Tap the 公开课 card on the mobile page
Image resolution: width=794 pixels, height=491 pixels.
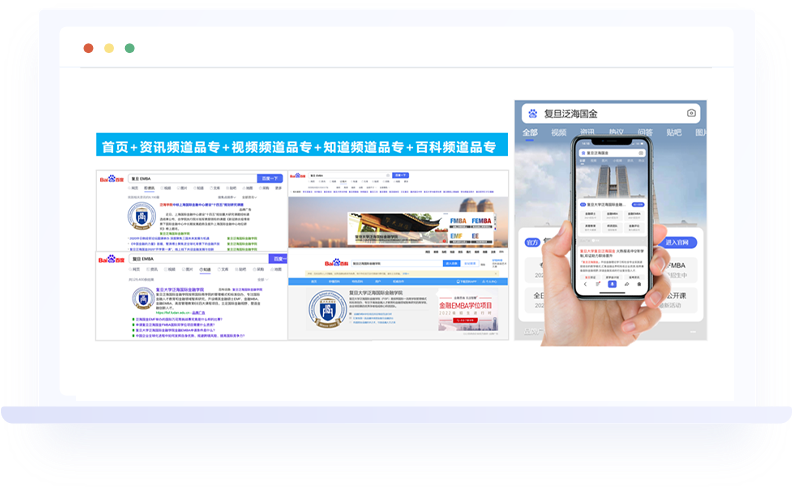click(677, 300)
